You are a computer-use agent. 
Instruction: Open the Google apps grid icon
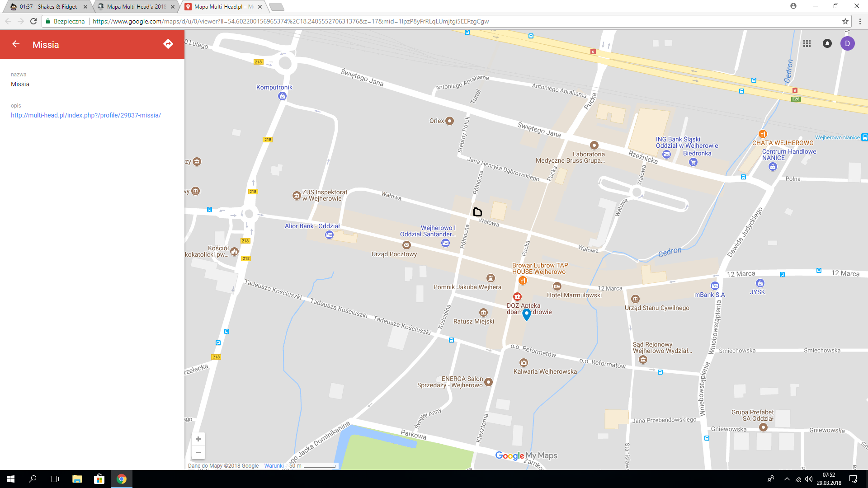click(807, 43)
